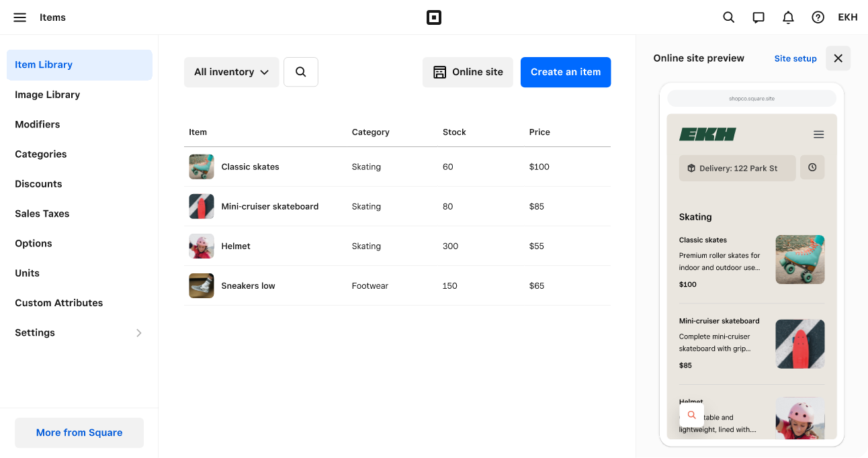This screenshot has width=868, height=458.
Task: Open the messages chat icon
Action: (x=758, y=17)
